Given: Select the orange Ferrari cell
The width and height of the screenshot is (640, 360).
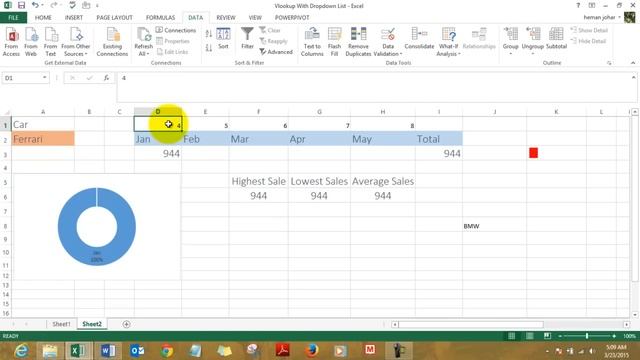Looking at the screenshot, I should pos(43,139).
